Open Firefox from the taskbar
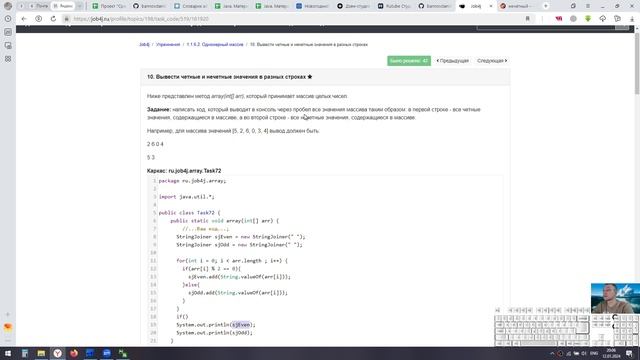The width and height of the screenshot is (640, 360). click(73, 353)
